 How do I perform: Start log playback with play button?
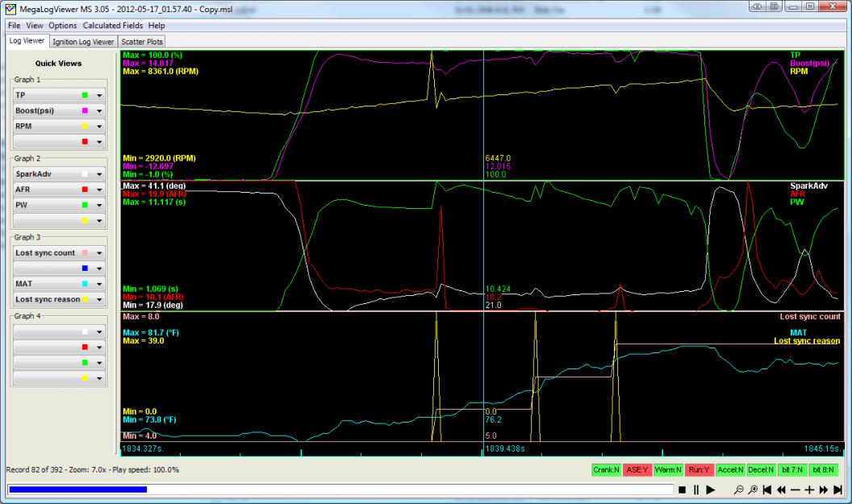[711, 489]
